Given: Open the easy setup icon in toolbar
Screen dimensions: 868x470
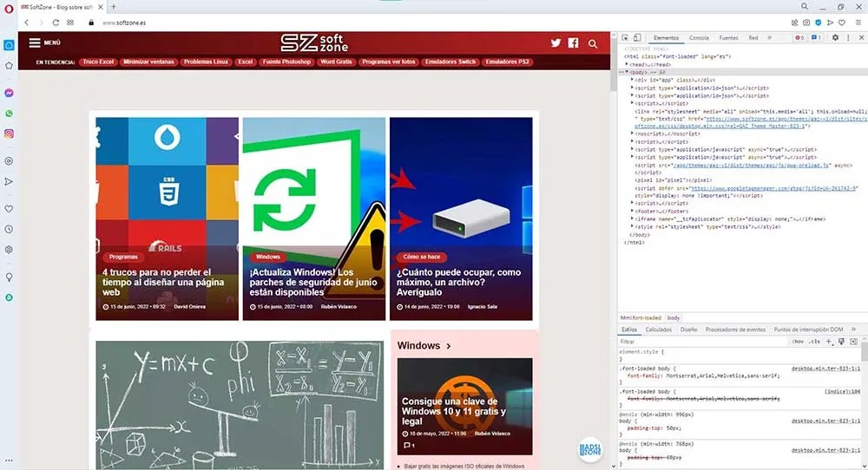Looking at the screenshot, I should (858, 23).
